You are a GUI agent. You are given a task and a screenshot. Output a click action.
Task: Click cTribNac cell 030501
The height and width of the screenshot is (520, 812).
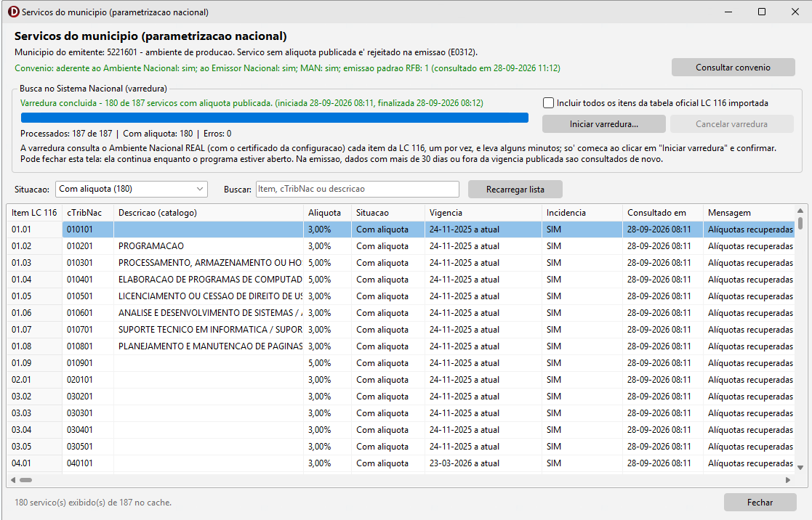pyautogui.click(x=88, y=446)
